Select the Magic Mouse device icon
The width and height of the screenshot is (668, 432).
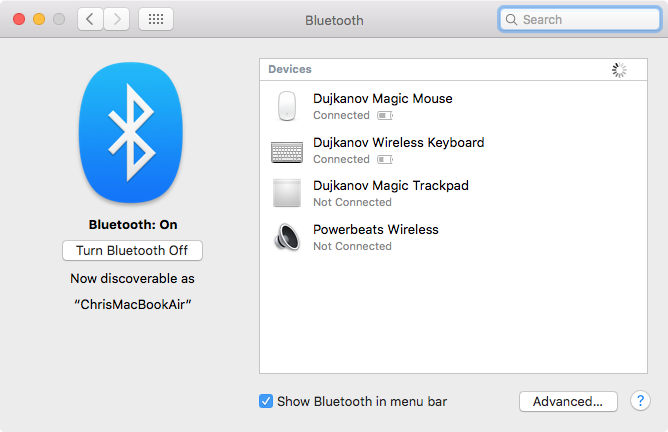pyautogui.click(x=287, y=106)
